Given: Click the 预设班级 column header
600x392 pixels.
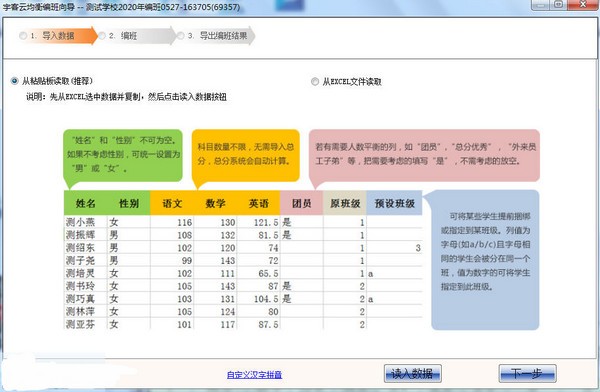Looking at the screenshot, I should pyautogui.click(x=395, y=203).
